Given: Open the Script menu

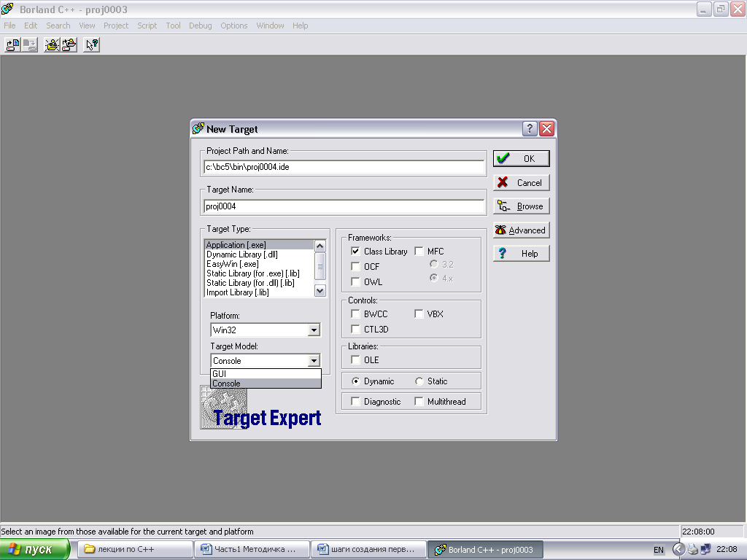Looking at the screenshot, I should pyautogui.click(x=147, y=26).
